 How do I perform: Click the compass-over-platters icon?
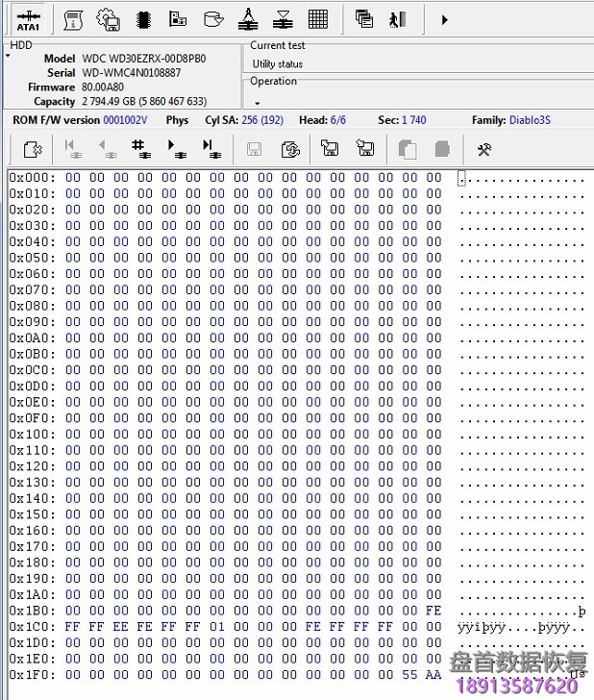[x=248, y=19]
